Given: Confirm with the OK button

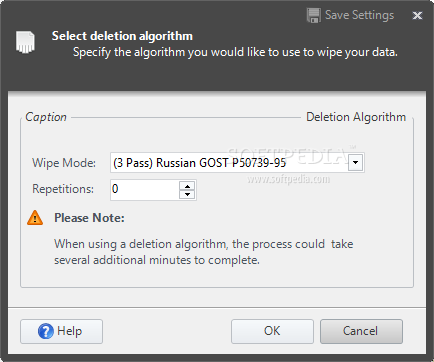Looking at the screenshot, I should pos(272,331).
